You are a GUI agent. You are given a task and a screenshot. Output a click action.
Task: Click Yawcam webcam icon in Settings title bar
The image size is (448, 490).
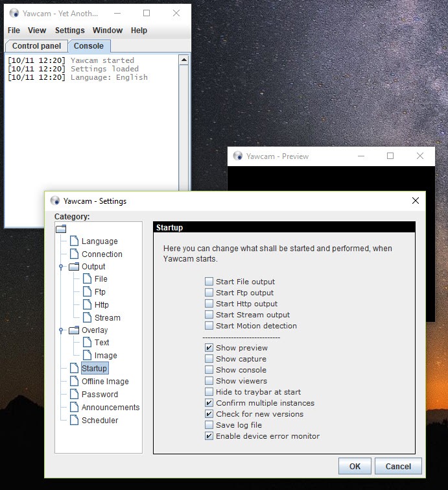pyautogui.click(x=55, y=201)
